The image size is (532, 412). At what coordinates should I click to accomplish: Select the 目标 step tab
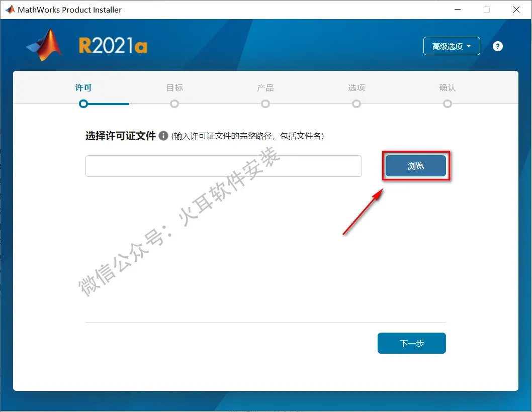(x=174, y=88)
